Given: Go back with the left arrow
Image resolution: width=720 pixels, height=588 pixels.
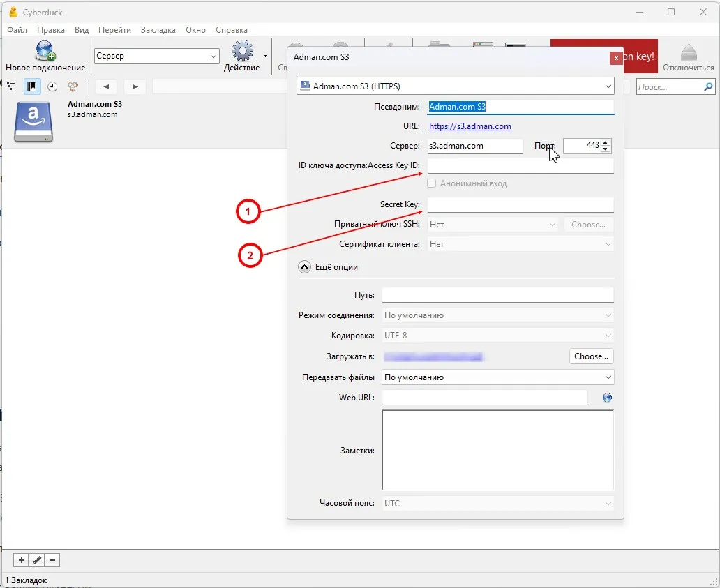Looking at the screenshot, I should coord(106,86).
